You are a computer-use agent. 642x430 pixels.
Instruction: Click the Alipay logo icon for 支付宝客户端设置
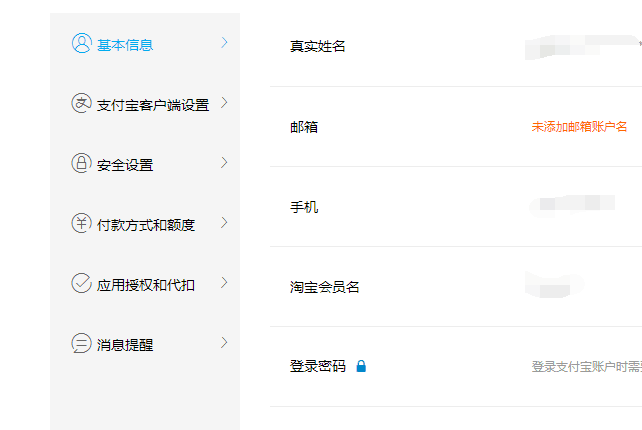[81, 103]
